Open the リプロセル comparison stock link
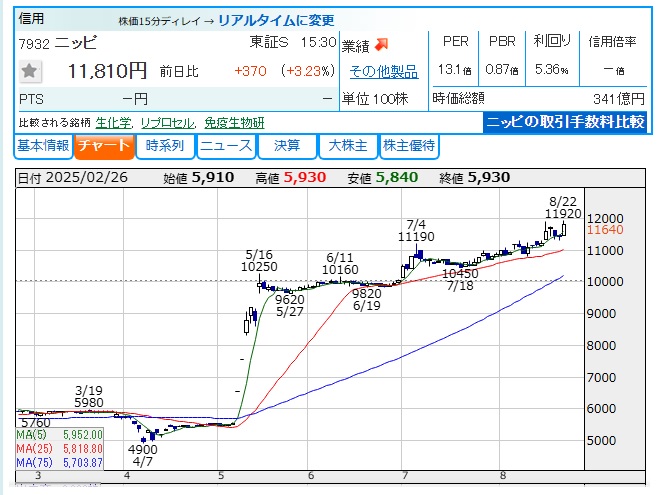This screenshot has height=495, width=666. [167, 122]
